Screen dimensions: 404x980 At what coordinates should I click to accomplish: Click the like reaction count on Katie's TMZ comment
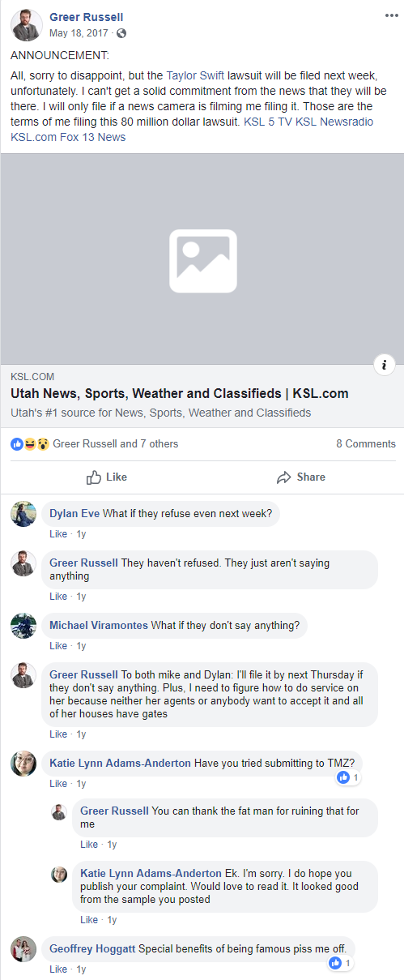(348, 777)
